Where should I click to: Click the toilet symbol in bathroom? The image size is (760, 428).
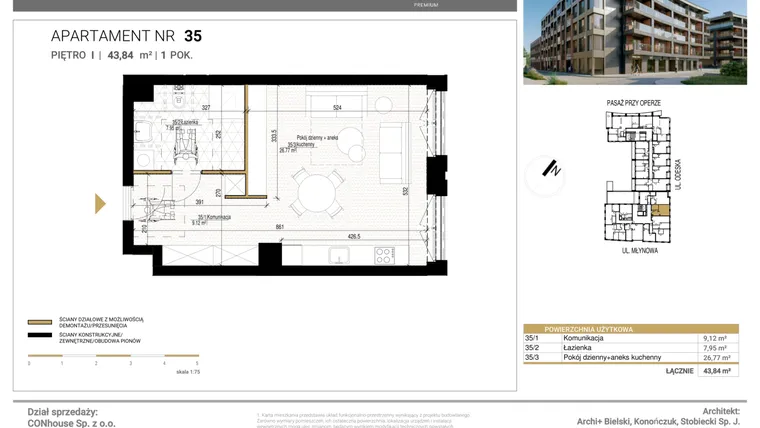(178, 98)
